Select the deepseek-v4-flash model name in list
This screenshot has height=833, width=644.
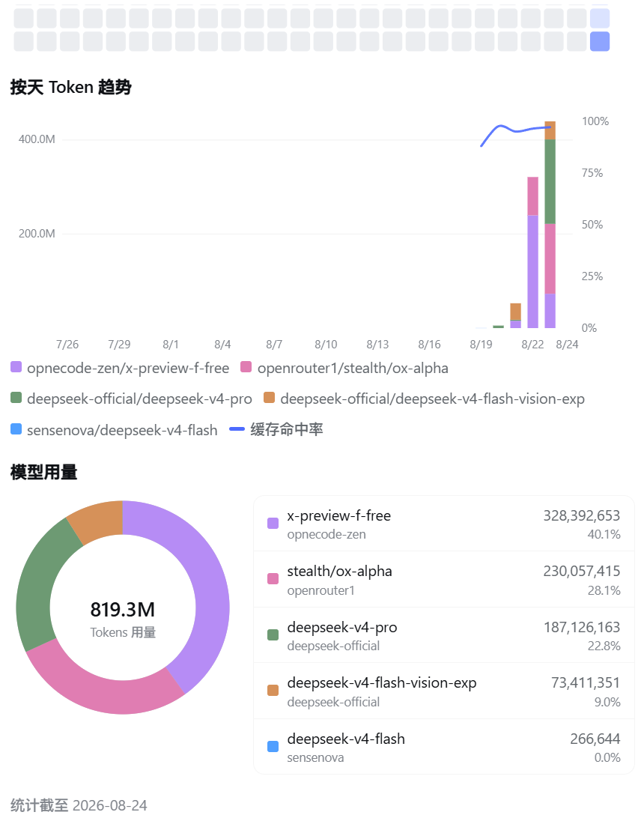coord(346,739)
